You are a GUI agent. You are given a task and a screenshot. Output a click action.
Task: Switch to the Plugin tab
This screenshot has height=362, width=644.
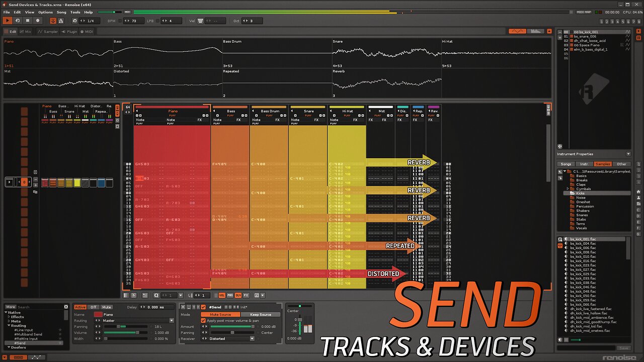point(70,32)
